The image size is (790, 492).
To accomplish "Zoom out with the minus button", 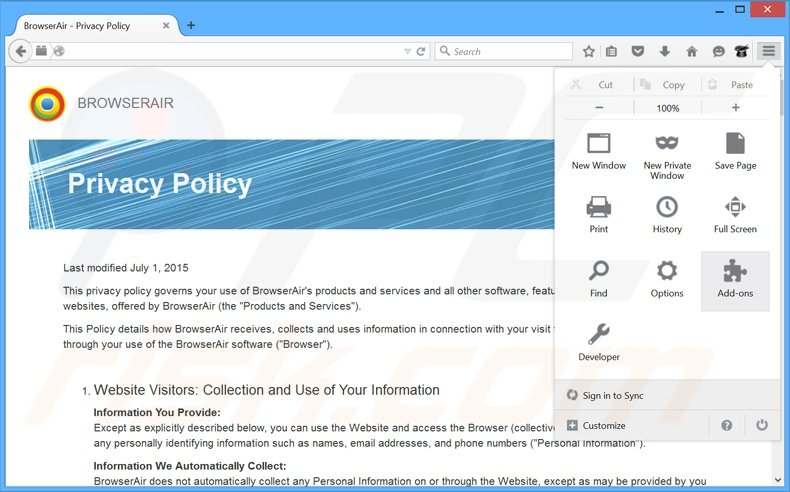I will [599, 108].
